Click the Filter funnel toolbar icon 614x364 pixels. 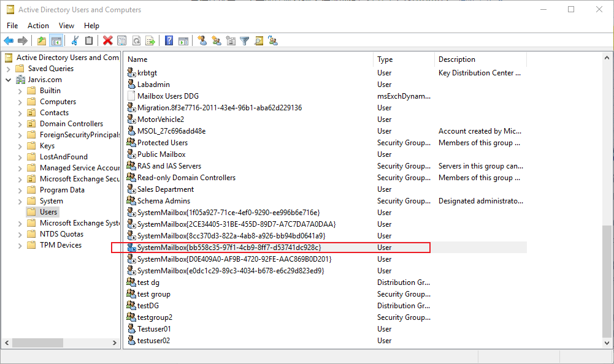pos(244,40)
